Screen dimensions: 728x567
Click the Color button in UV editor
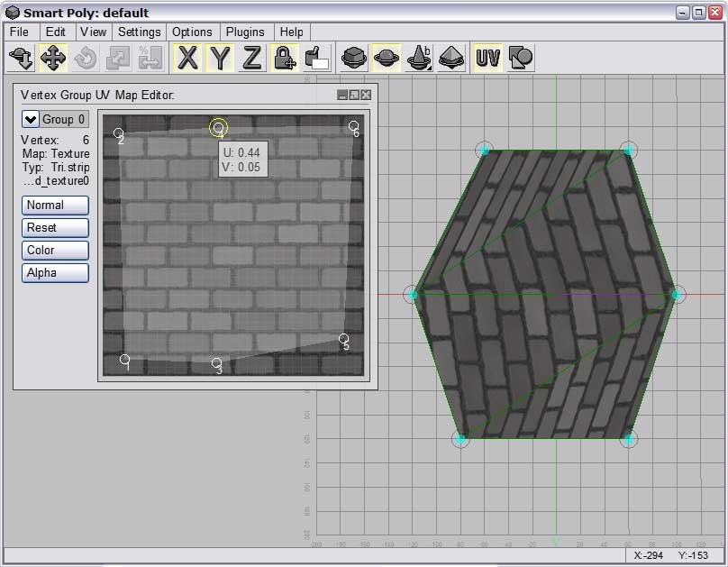pyautogui.click(x=55, y=250)
